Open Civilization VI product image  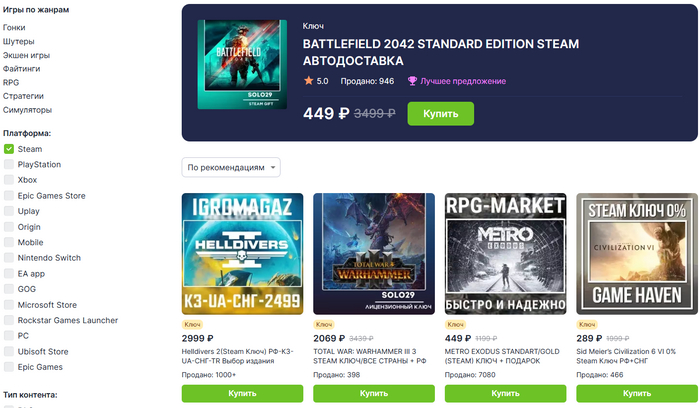pos(637,253)
